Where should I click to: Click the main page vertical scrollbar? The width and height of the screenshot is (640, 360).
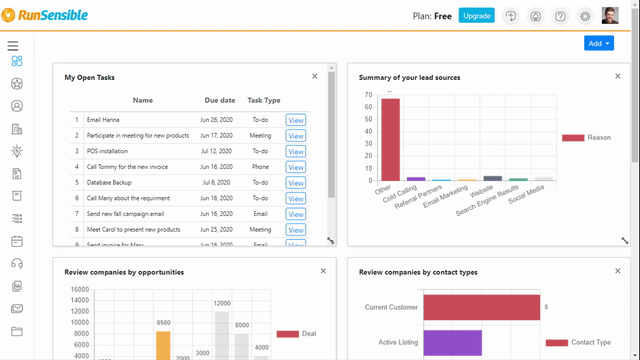tap(636, 86)
